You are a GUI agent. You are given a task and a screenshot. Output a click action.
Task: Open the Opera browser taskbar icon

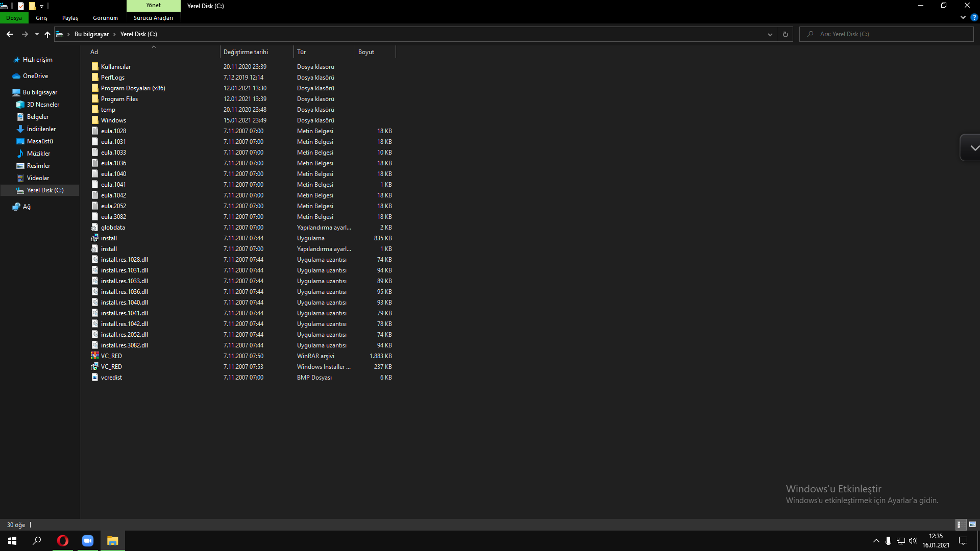pyautogui.click(x=63, y=541)
